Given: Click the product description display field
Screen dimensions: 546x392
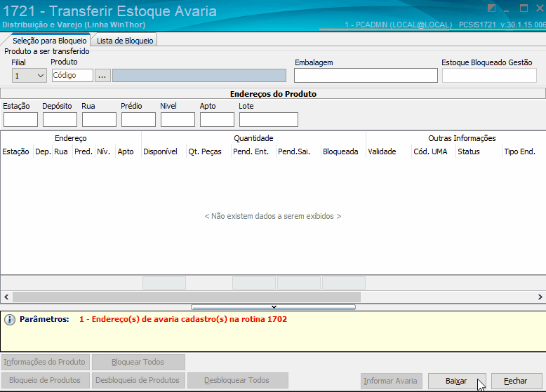Looking at the screenshot, I should [x=199, y=76].
